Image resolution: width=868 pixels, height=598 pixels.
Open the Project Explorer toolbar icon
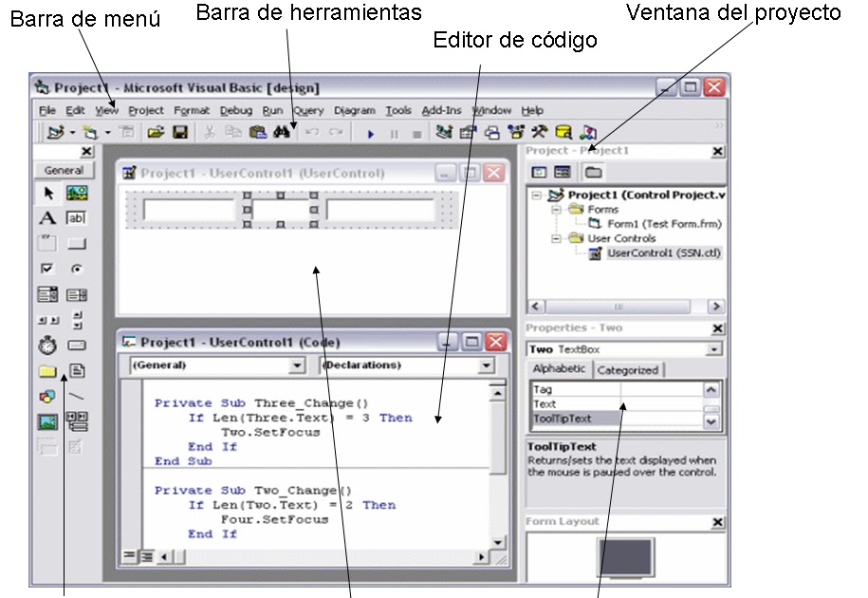tap(444, 132)
